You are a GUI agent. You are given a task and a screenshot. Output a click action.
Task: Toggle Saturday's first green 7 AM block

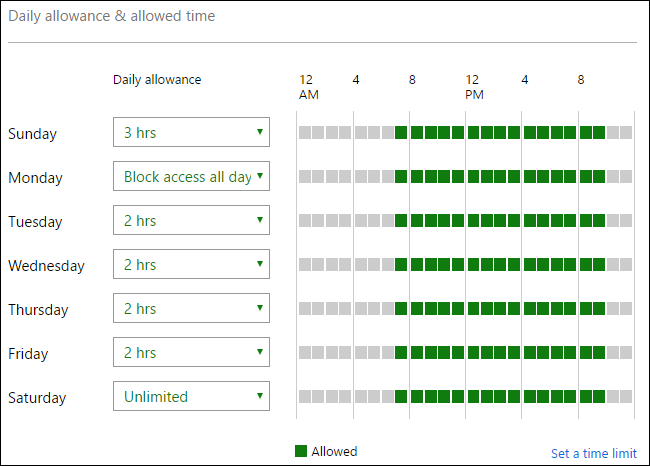(402, 397)
